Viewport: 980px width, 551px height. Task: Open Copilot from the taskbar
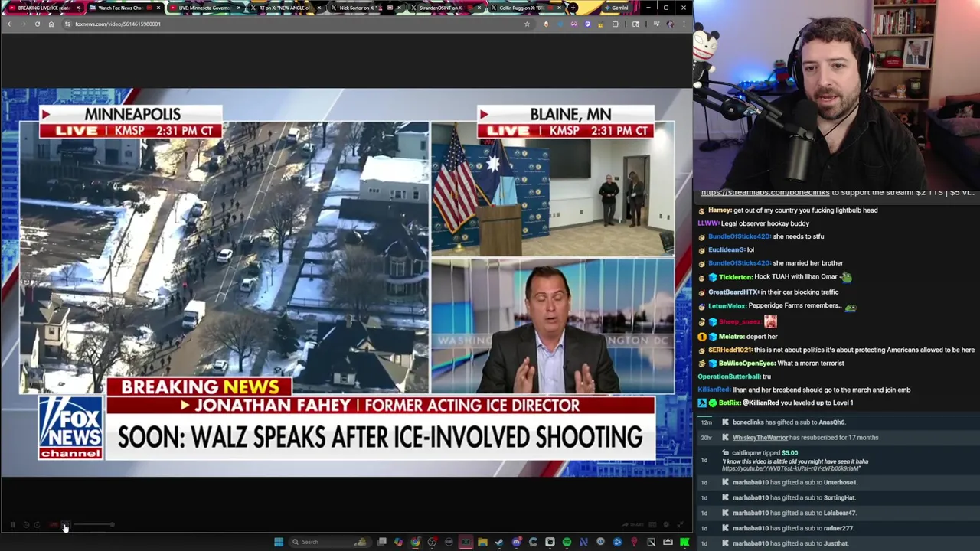[398, 542]
